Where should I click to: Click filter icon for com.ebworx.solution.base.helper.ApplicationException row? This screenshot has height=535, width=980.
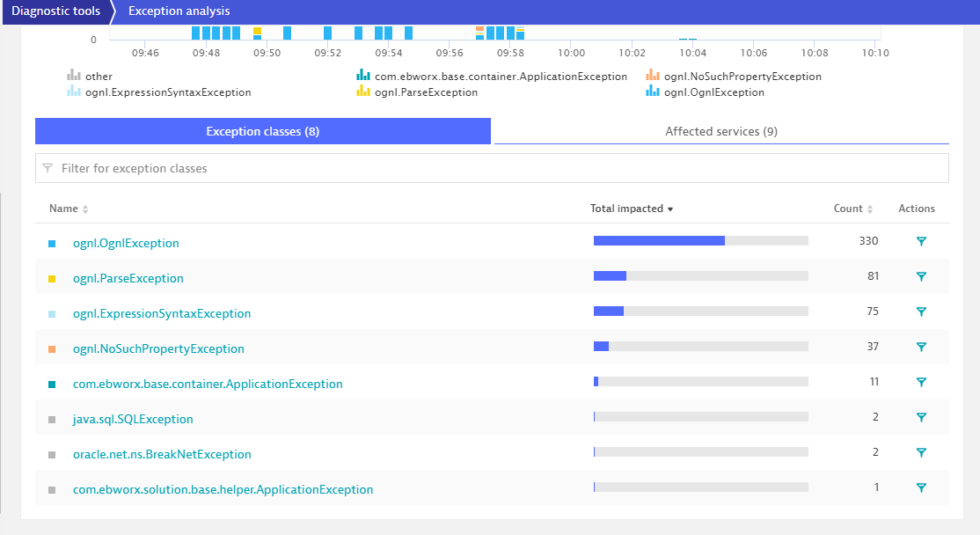click(x=921, y=488)
